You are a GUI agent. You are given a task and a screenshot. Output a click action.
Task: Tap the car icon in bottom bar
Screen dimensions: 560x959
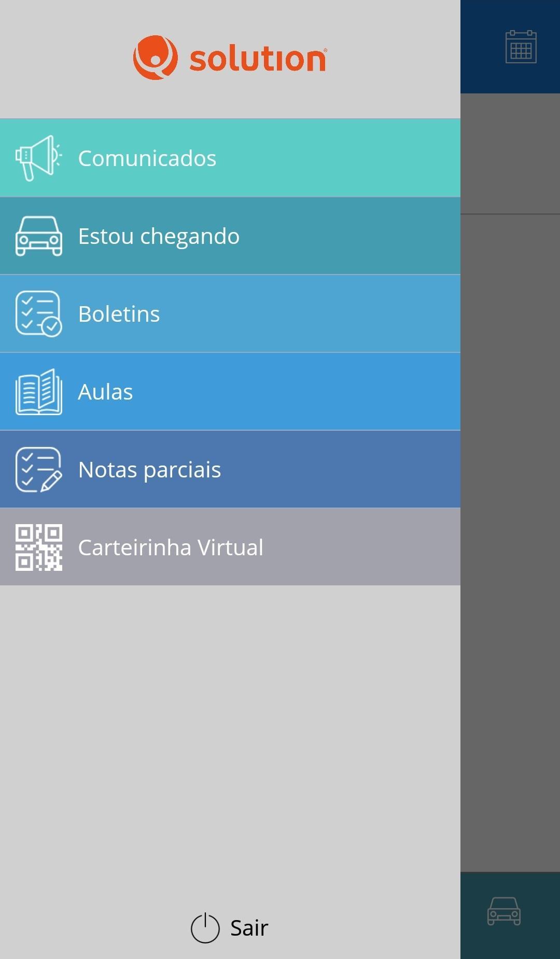503,911
